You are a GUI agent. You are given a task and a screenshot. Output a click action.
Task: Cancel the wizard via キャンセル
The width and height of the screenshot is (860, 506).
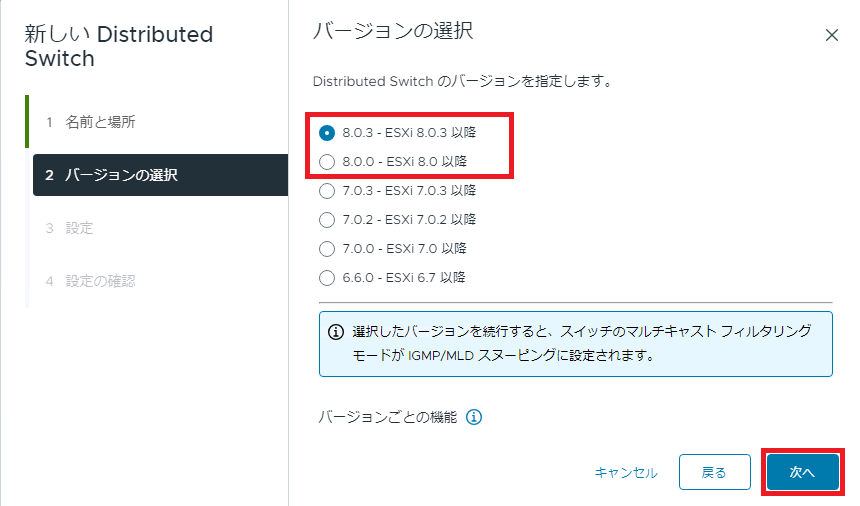click(626, 473)
